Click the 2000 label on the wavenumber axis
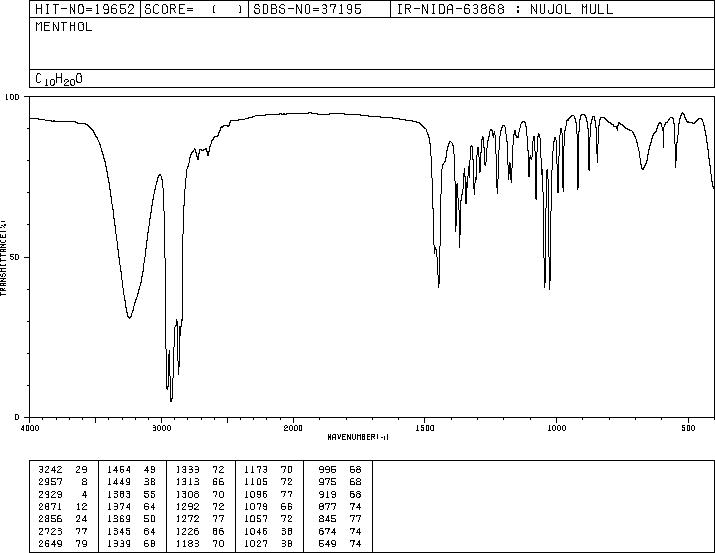This screenshot has height=553, width=715. tap(293, 428)
